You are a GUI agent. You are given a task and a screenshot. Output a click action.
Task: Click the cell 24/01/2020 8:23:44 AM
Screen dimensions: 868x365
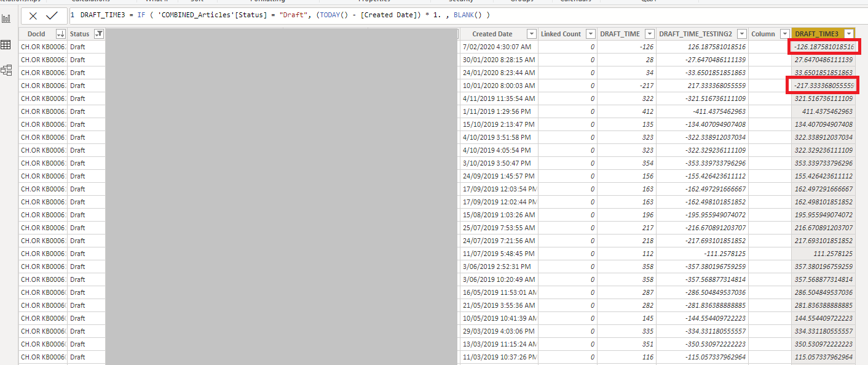click(499, 73)
